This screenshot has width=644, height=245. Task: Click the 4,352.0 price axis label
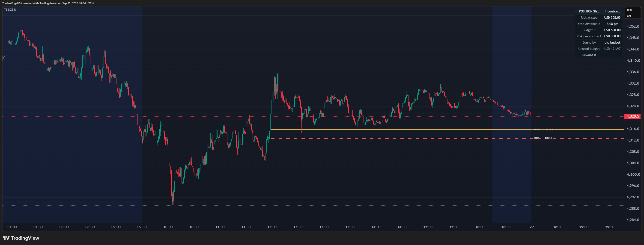(x=633, y=27)
